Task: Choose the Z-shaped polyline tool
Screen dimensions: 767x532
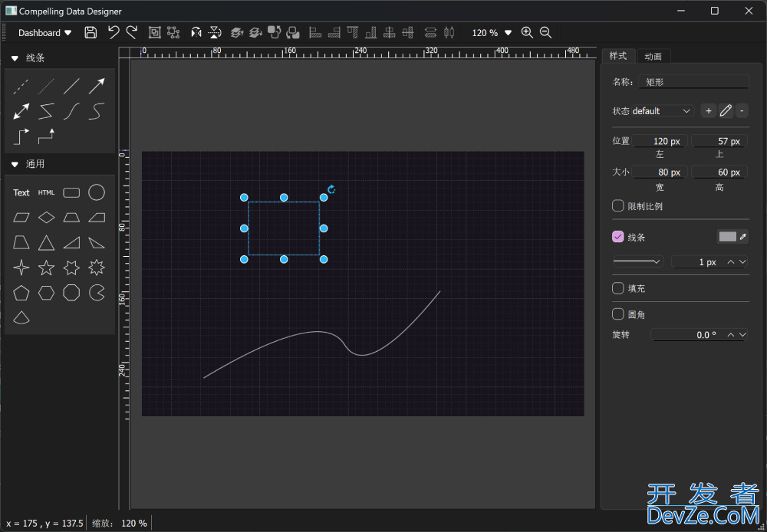Action: coord(46,111)
